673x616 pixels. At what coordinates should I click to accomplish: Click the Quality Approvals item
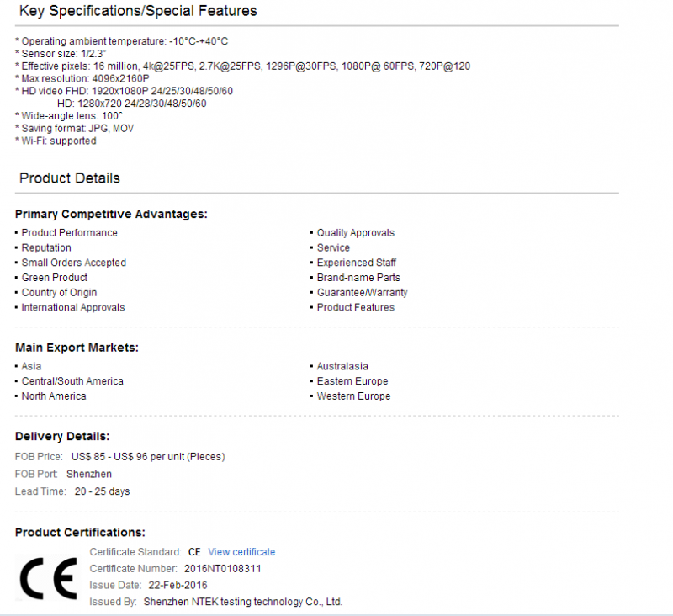(355, 232)
